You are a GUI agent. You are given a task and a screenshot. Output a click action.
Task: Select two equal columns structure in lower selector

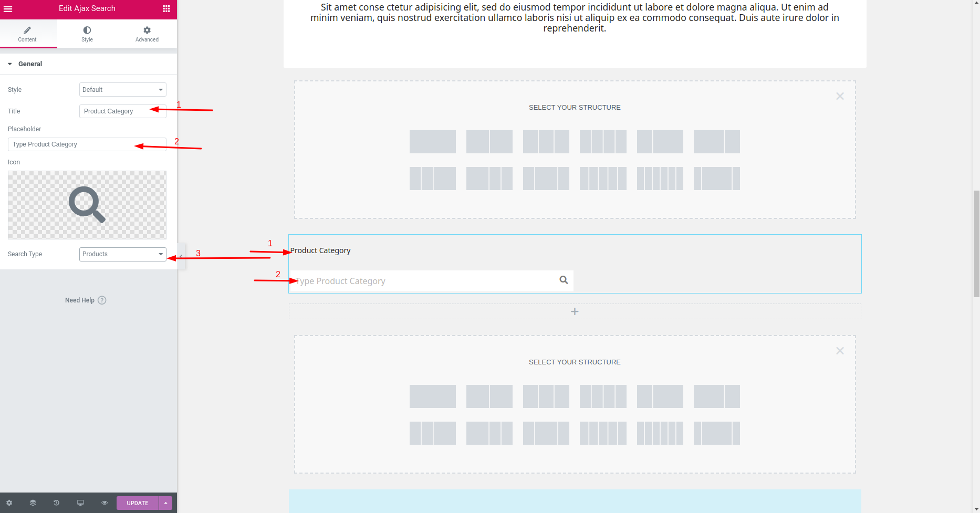pyautogui.click(x=489, y=396)
